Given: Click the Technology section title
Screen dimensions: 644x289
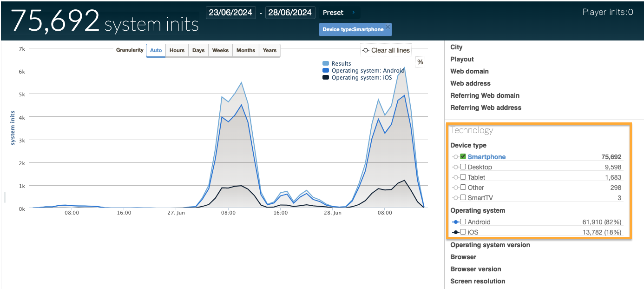Looking at the screenshot, I should tap(472, 130).
